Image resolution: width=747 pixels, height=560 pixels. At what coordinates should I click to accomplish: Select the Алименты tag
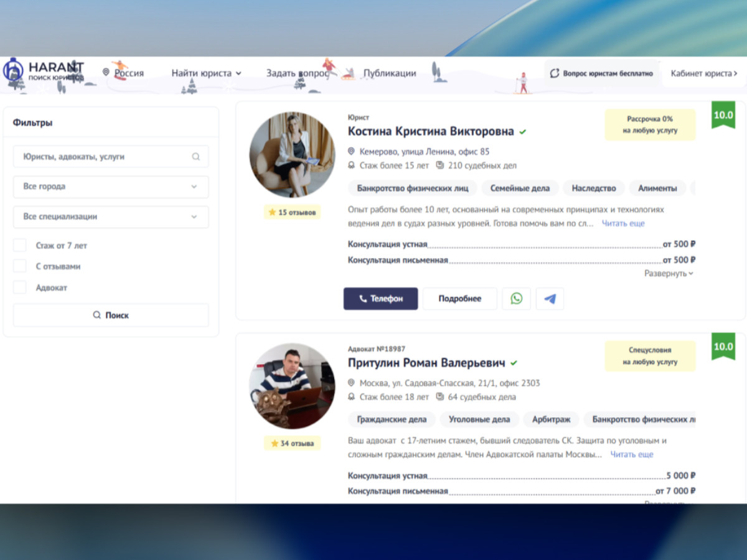point(657,188)
